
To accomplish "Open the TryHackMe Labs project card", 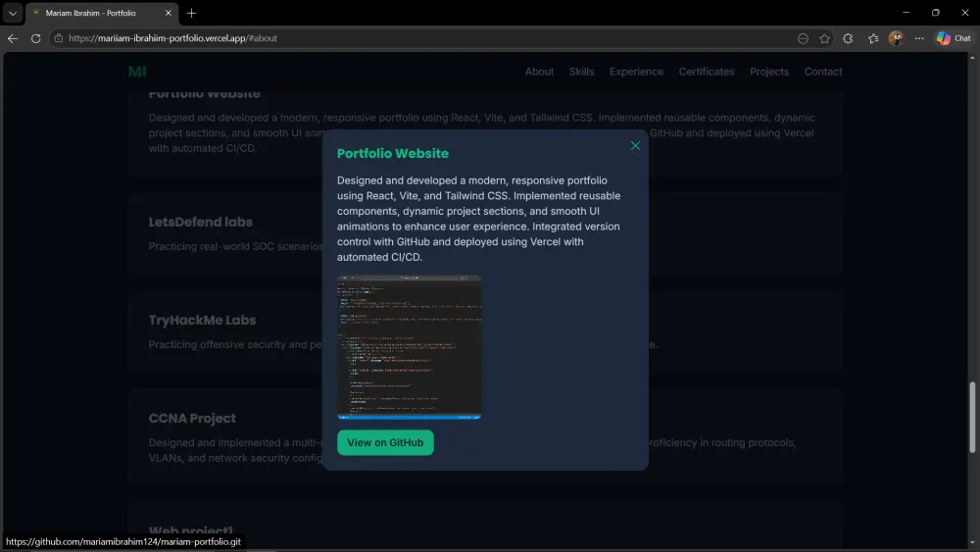I will coord(484,331).
